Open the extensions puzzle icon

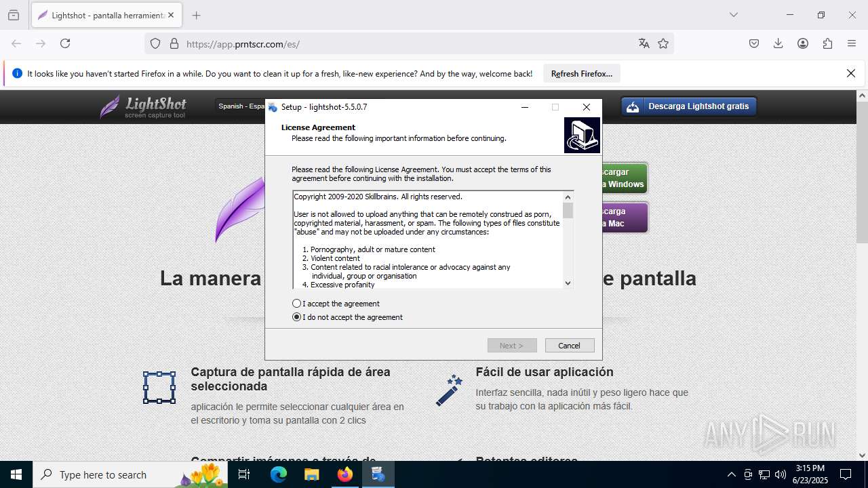click(827, 43)
